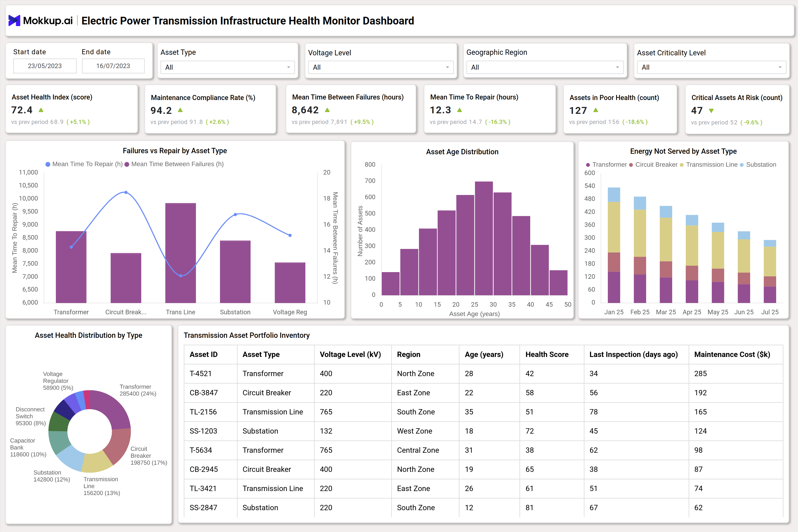Screen dimensions: 798x532
Task: Click the Asset Health Index value 72.4
Action: pos(22,110)
